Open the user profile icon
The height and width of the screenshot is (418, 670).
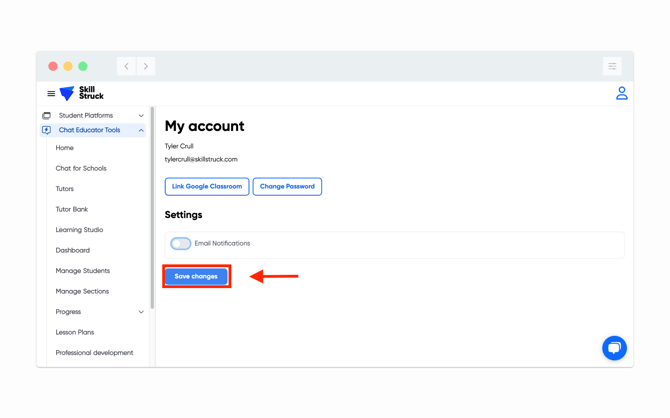(621, 93)
